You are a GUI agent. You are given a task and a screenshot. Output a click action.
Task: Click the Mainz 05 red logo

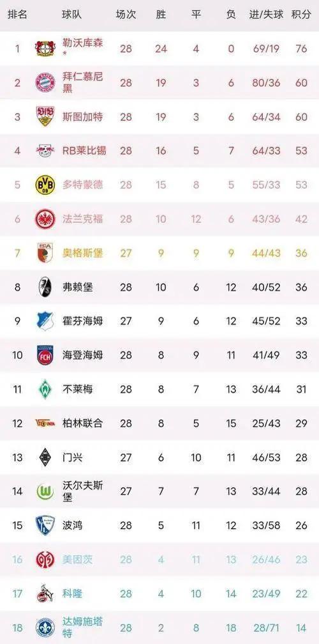pyautogui.click(x=45, y=560)
